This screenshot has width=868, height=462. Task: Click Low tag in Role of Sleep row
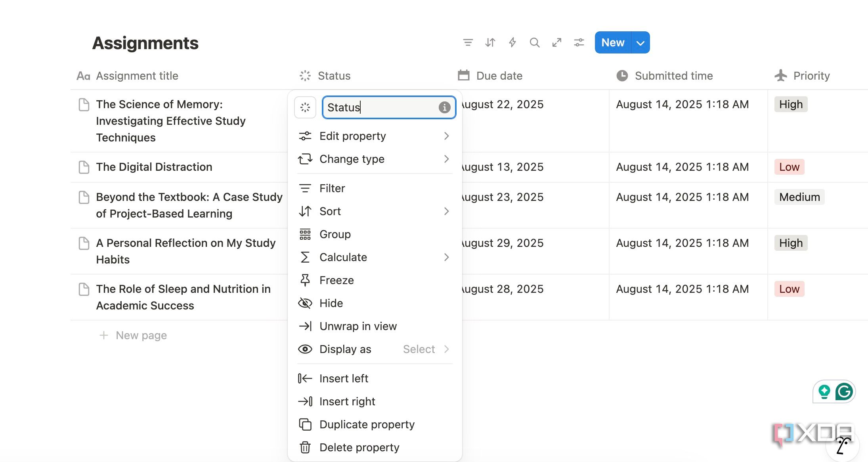click(789, 289)
